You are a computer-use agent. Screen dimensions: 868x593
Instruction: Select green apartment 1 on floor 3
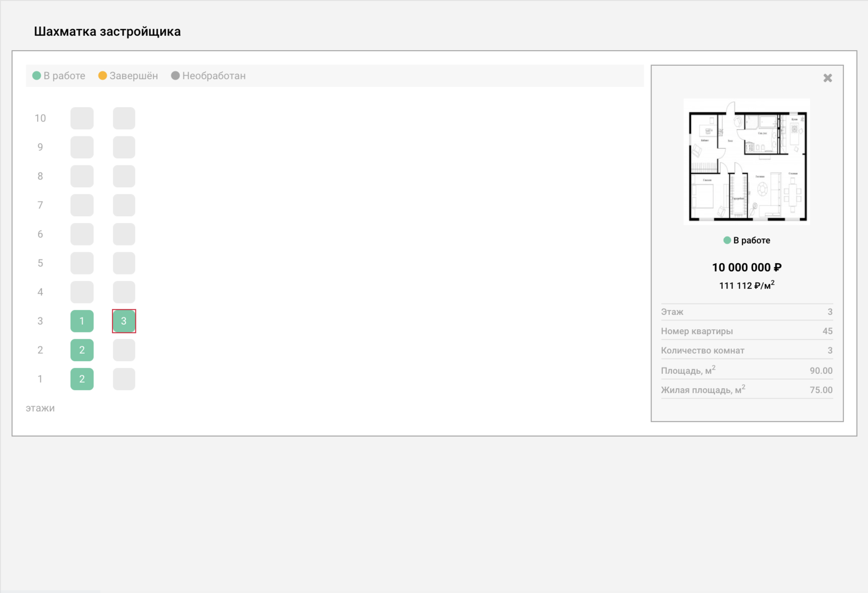(82, 321)
